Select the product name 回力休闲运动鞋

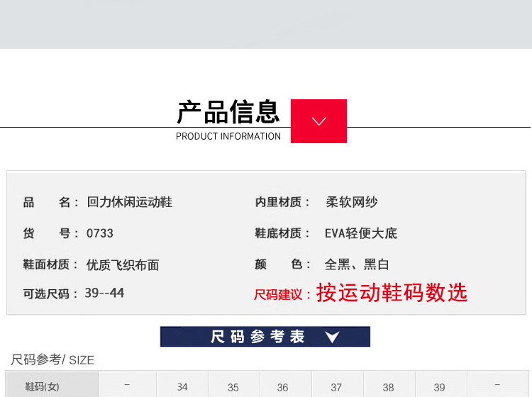[x=129, y=202]
